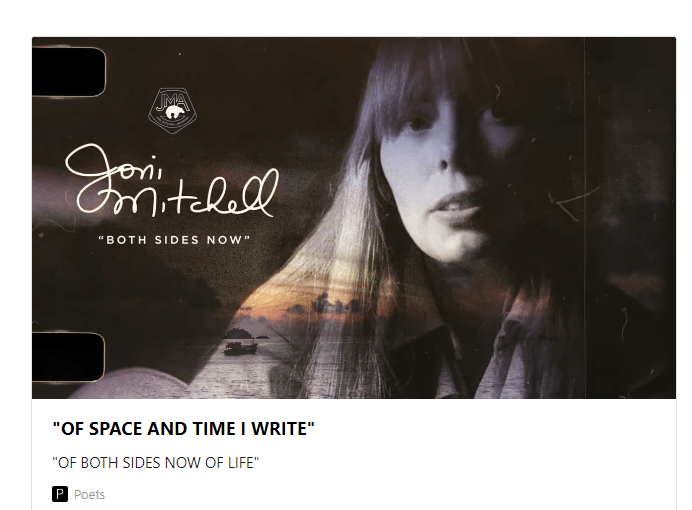Open the "Of Space and Time I Write" title
This screenshot has width=692, height=510.
pos(184,429)
